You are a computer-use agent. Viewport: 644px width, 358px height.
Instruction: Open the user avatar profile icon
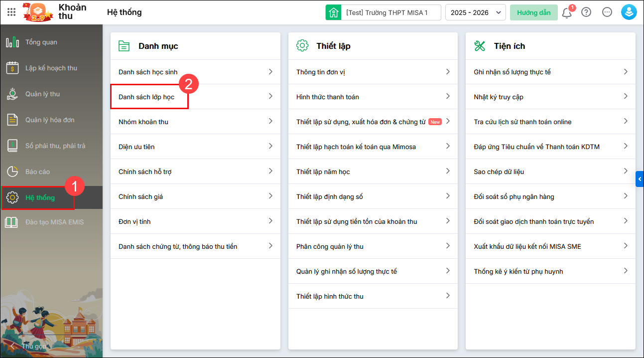[x=629, y=12]
